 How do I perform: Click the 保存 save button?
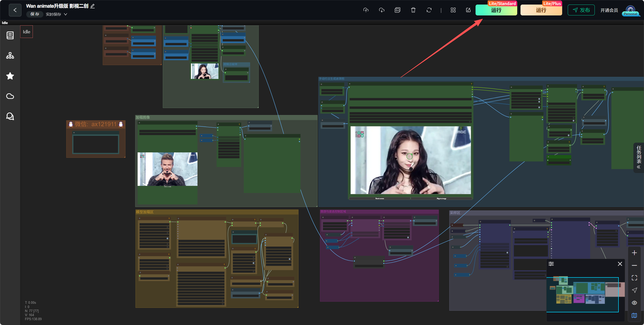[x=35, y=14]
